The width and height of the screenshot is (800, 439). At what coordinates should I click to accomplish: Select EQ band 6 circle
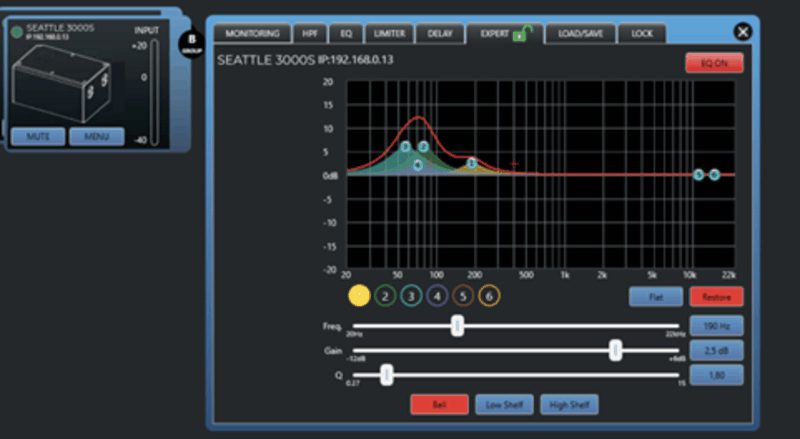tap(489, 296)
